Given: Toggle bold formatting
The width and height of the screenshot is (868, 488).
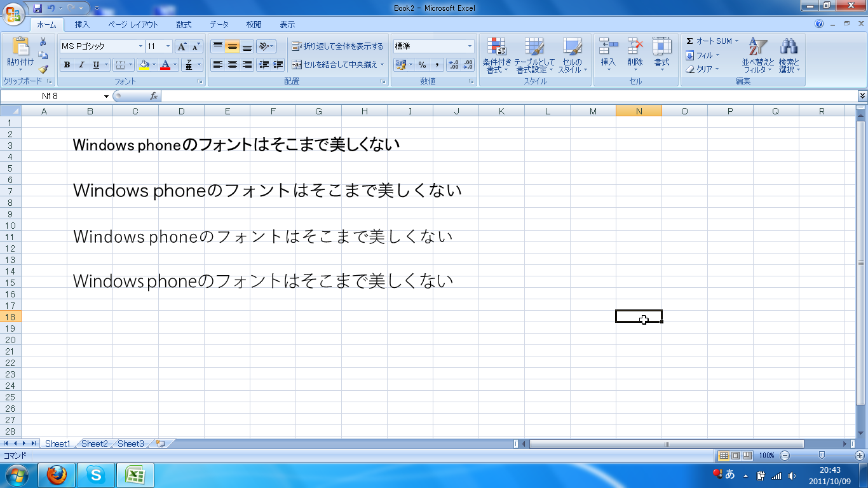Looking at the screenshot, I should (67, 65).
